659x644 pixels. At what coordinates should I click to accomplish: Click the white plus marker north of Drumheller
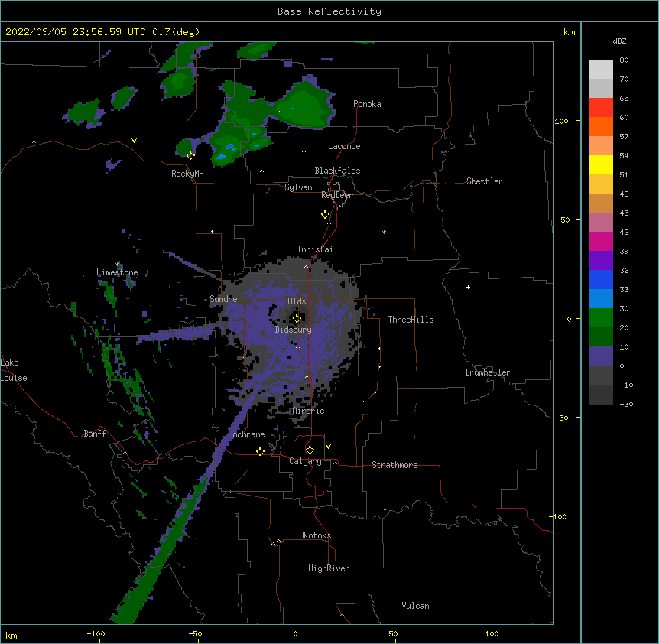[x=468, y=287]
